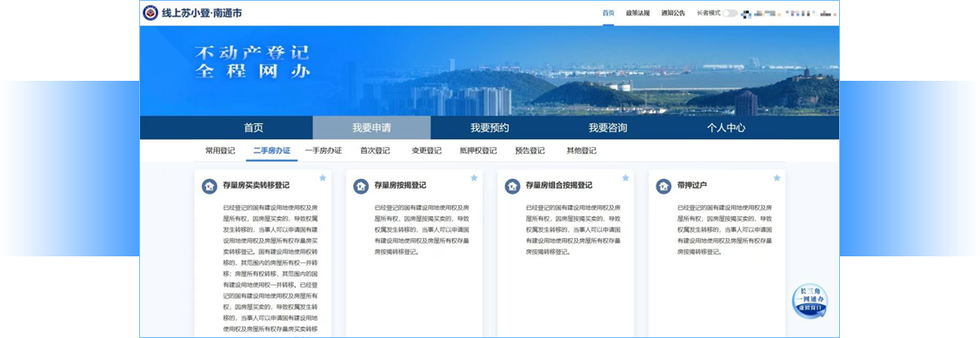
Task: Click house icon beside 带押过户
Action: pos(663,186)
